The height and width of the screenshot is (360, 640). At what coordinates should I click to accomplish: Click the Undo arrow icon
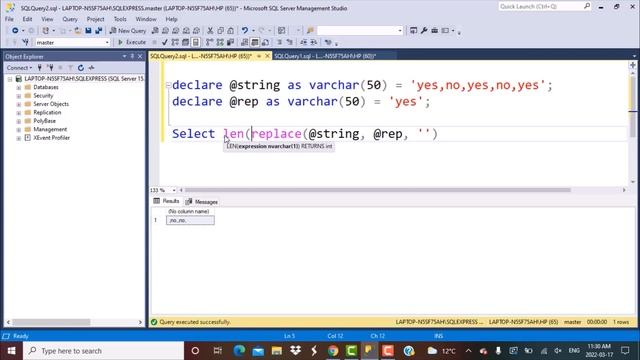[x=244, y=31]
